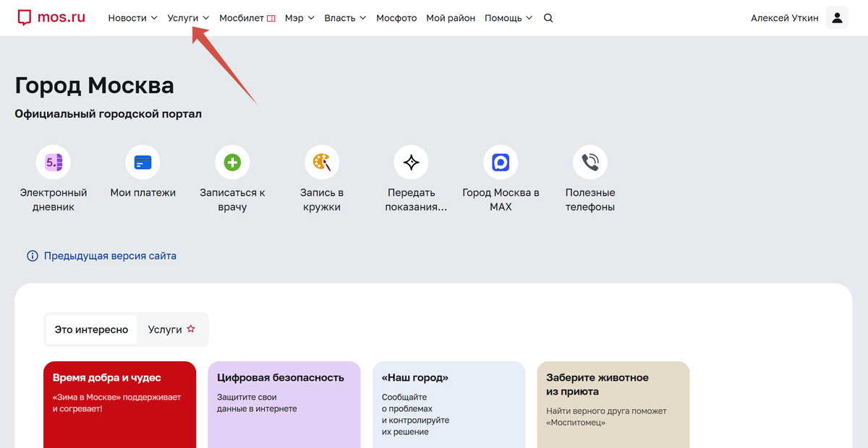
Task: Open the Мэр dropdown
Action: (299, 17)
